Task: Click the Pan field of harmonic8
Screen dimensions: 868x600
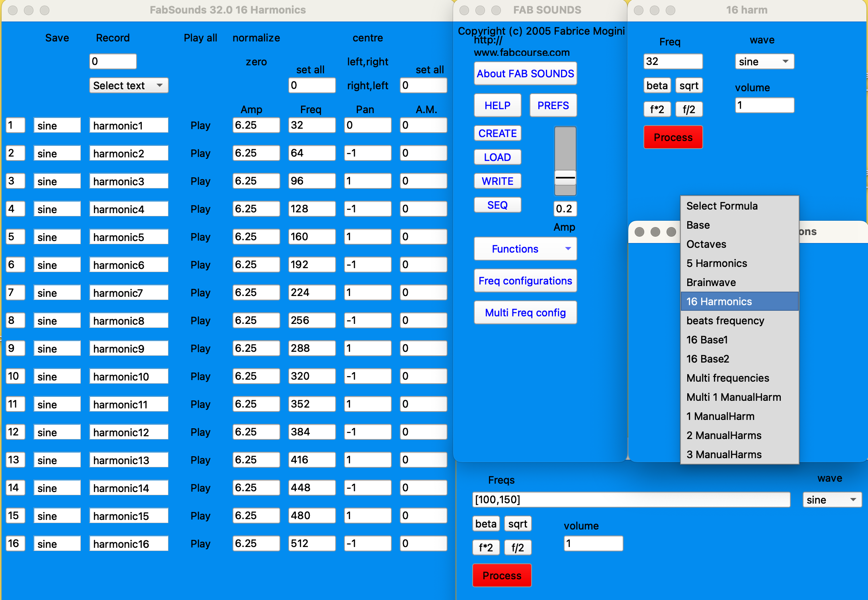Action: pos(367,320)
